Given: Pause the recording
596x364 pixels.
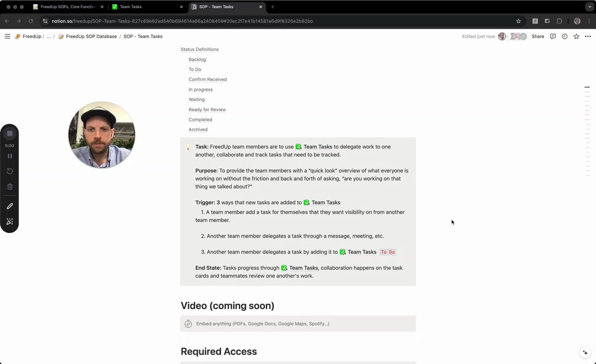Looking at the screenshot, I should tap(10, 156).
